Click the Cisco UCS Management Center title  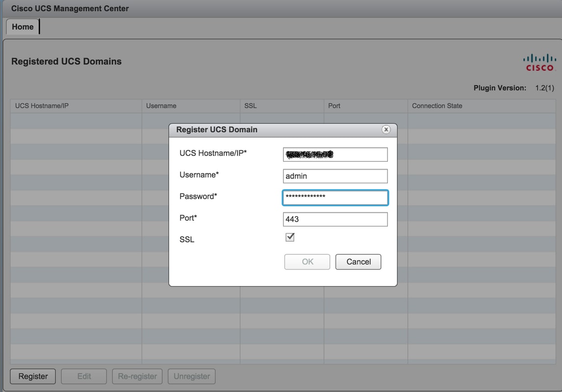click(70, 9)
